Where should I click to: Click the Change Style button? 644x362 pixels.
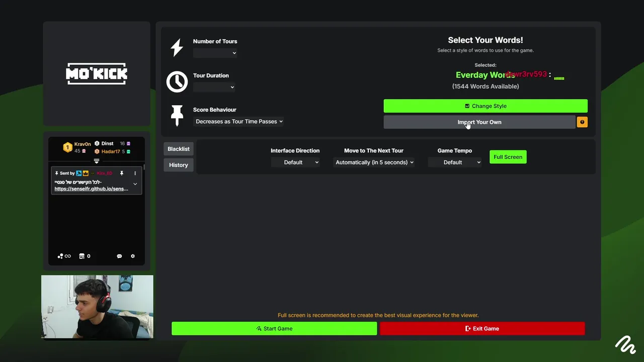(486, 106)
